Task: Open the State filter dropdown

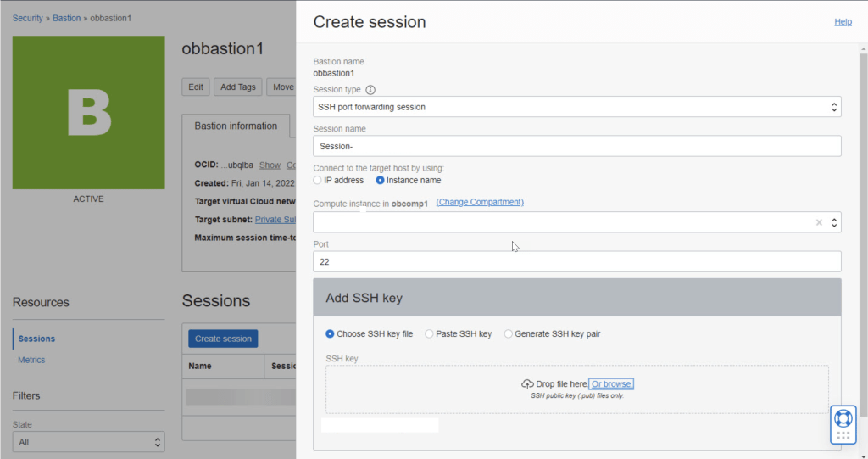Action: (88, 442)
